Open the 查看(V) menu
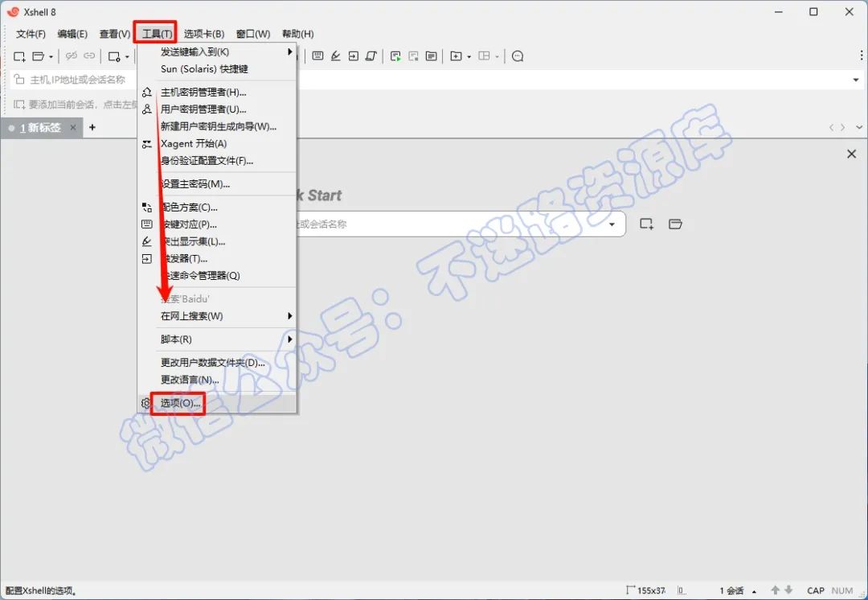The image size is (868, 600). tap(115, 34)
